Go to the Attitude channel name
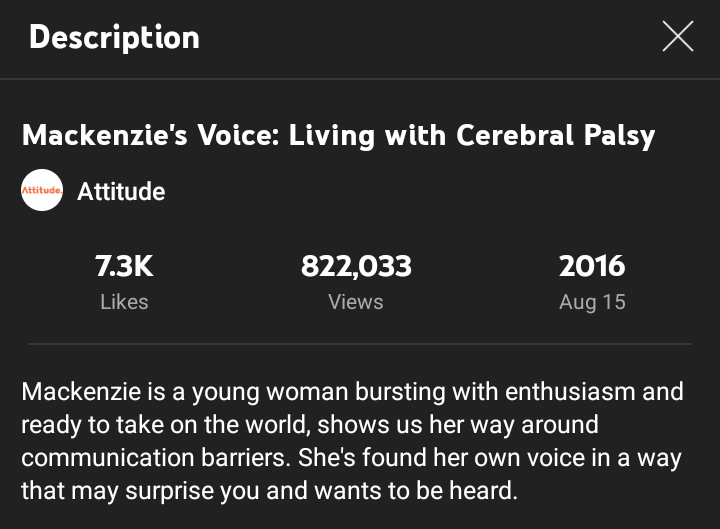 click(x=121, y=192)
